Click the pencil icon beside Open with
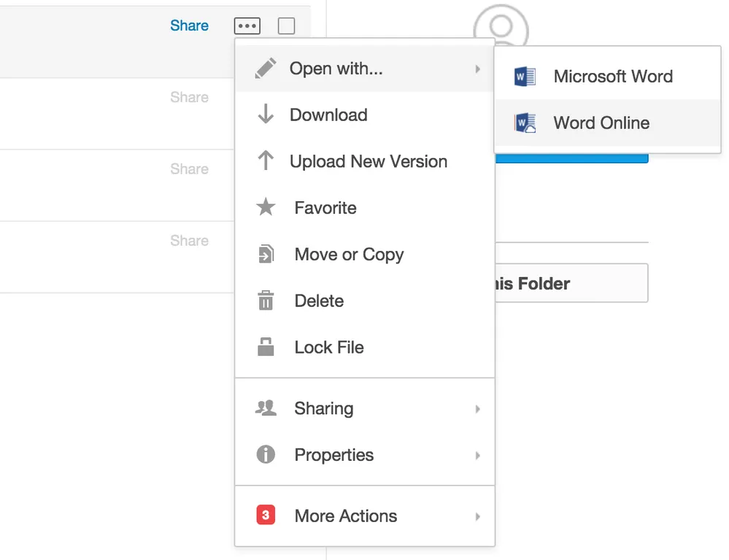The image size is (729, 560). [266, 69]
